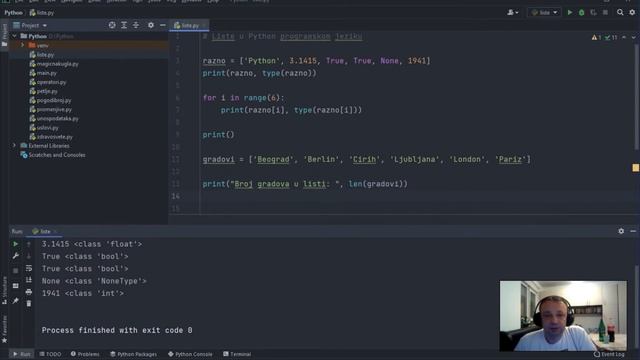Start debugging with the green bug icon
640x360 pixels.
[x=582, y=13]
